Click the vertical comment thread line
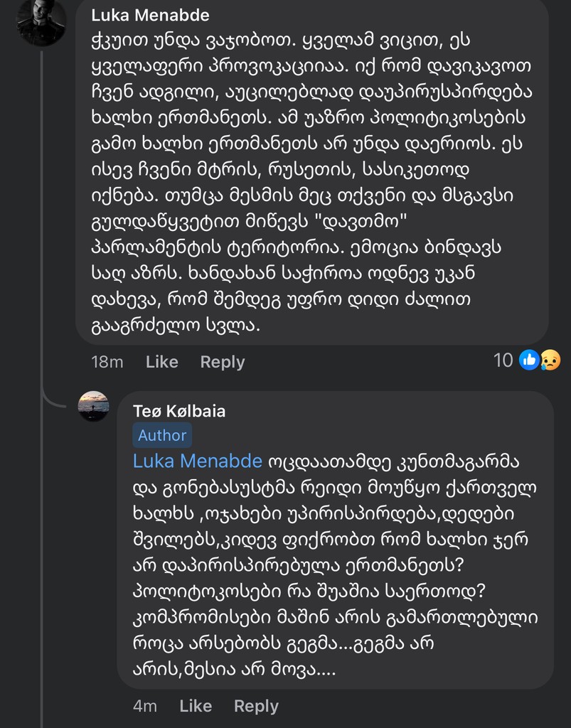The height and width of the screenshot is (728, 571). pos(42,213)
